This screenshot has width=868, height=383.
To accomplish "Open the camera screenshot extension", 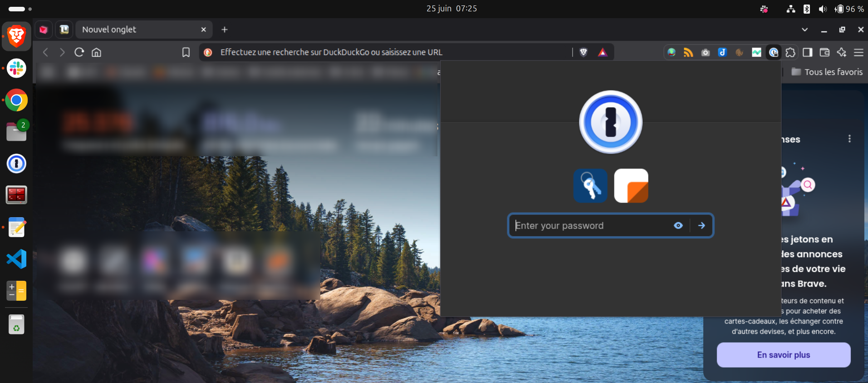I will pos(705,52).
